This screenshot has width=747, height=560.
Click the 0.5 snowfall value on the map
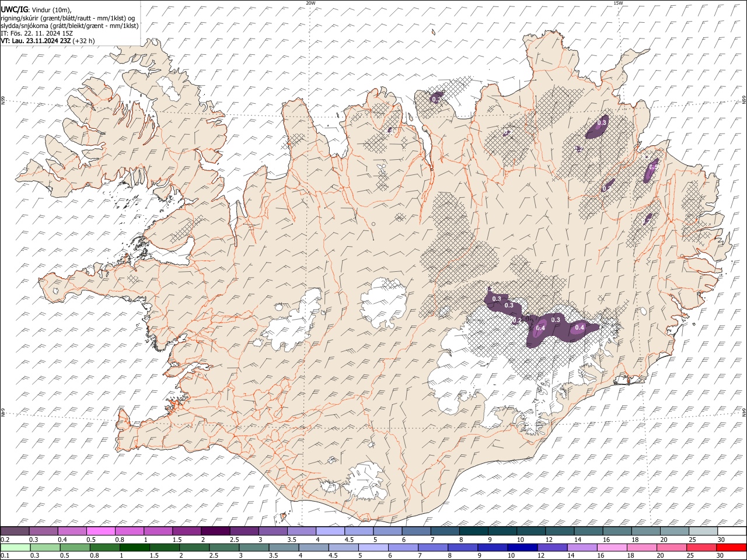click(654, 167)
